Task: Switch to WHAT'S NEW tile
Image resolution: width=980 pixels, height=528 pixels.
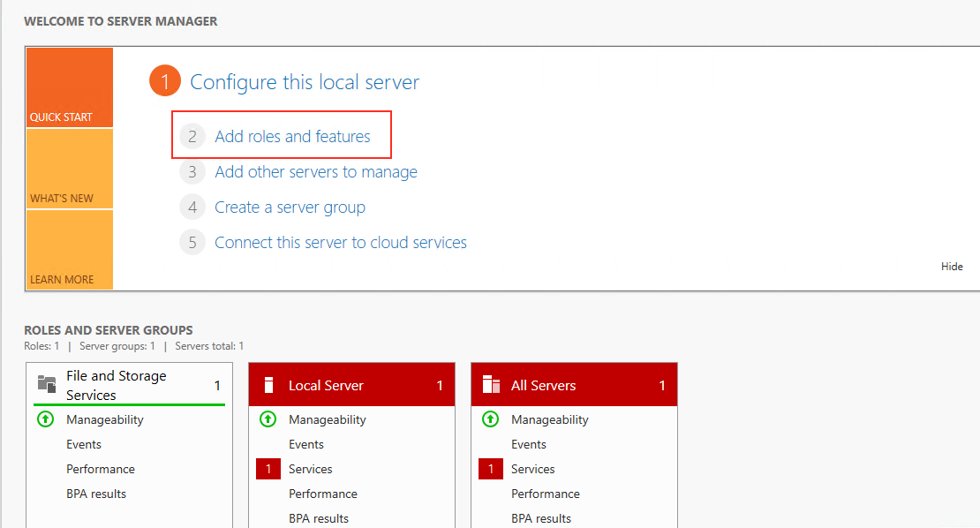Action: (x=70, y=169)
